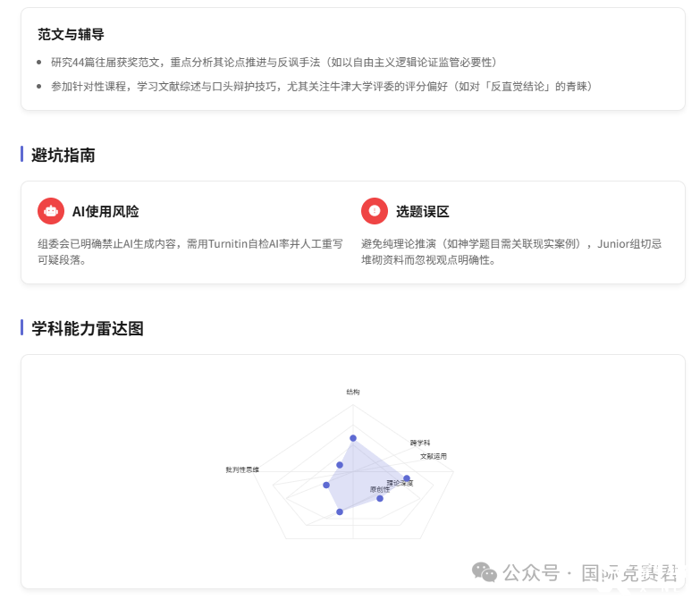
Task: Click the 理论深度 label on the chart
Action: click(400, 483)
